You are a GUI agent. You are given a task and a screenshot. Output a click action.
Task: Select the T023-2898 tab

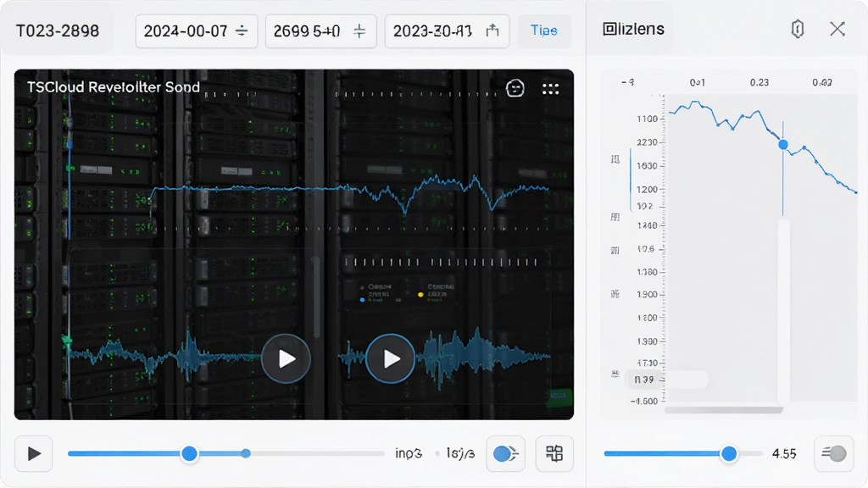coord(58,31)
